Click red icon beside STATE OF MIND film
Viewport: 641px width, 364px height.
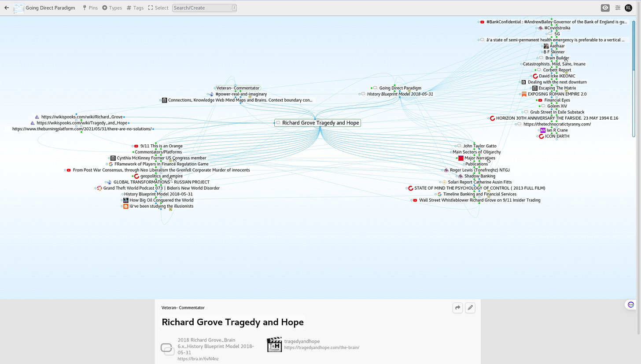(411, 188)
